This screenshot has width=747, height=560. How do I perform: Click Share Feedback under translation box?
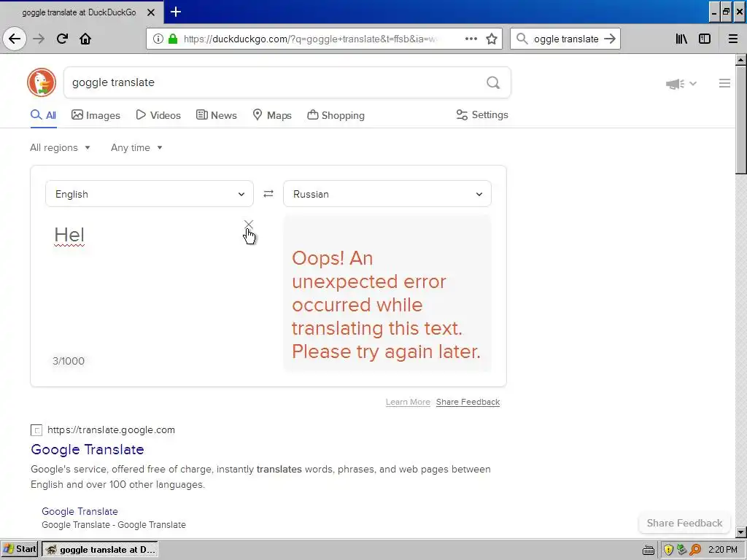(468, 402)
